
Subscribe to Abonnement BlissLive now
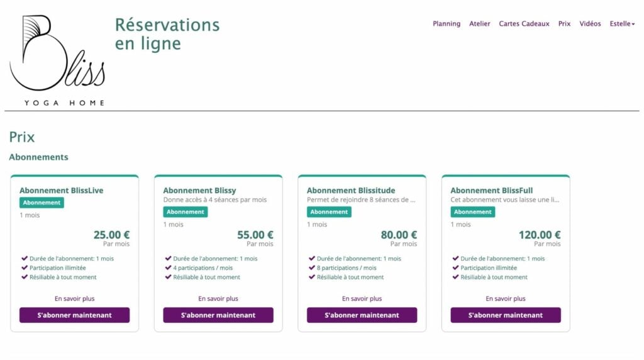tap(74, 315)
